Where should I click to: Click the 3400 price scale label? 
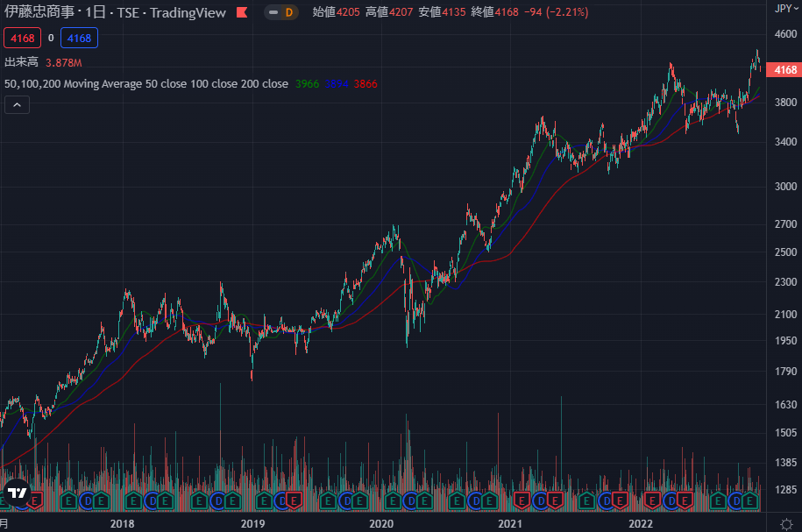[785, 142]
